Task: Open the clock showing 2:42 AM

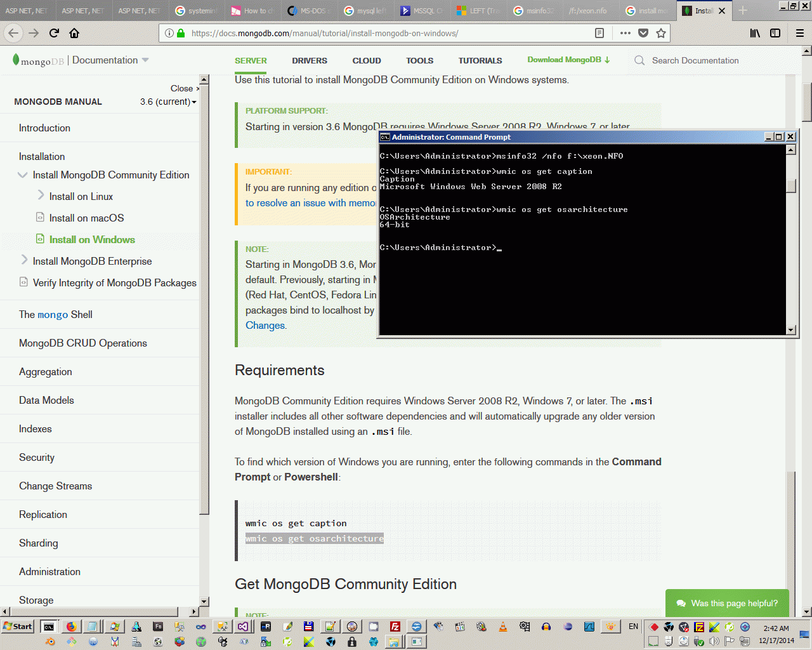Action: pos(776,628)
